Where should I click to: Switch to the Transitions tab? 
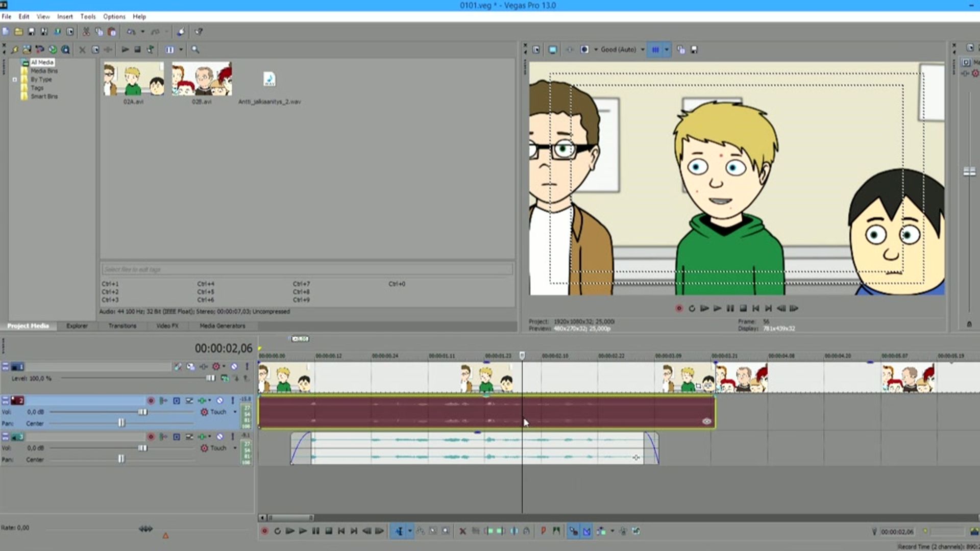click(122, 325)
